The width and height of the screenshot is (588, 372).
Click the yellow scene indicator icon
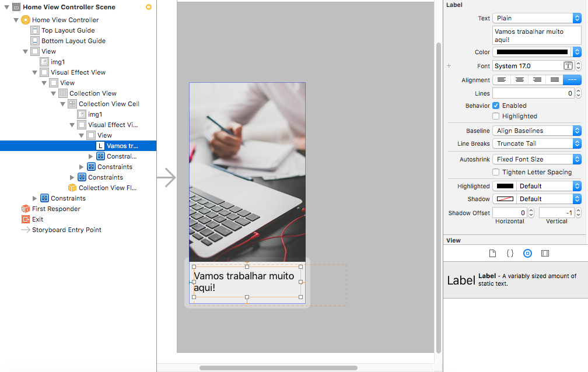(149, 7)
